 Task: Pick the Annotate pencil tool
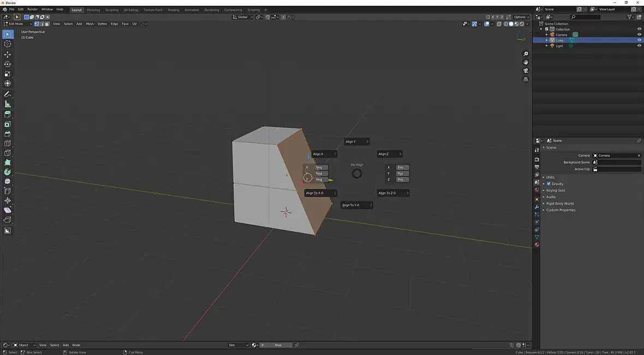8,94
